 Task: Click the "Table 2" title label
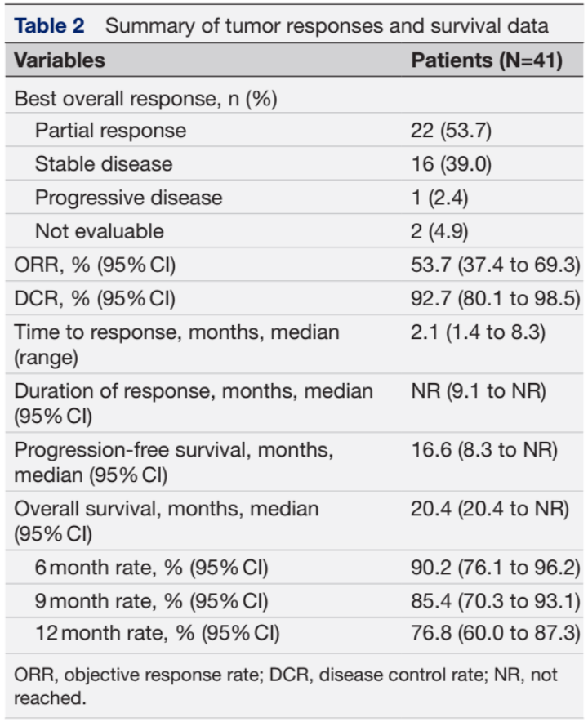(50, 25)
